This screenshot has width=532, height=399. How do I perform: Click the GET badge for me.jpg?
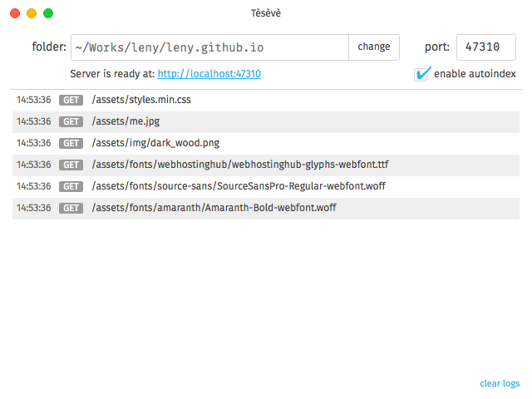(x=71, y=121)
